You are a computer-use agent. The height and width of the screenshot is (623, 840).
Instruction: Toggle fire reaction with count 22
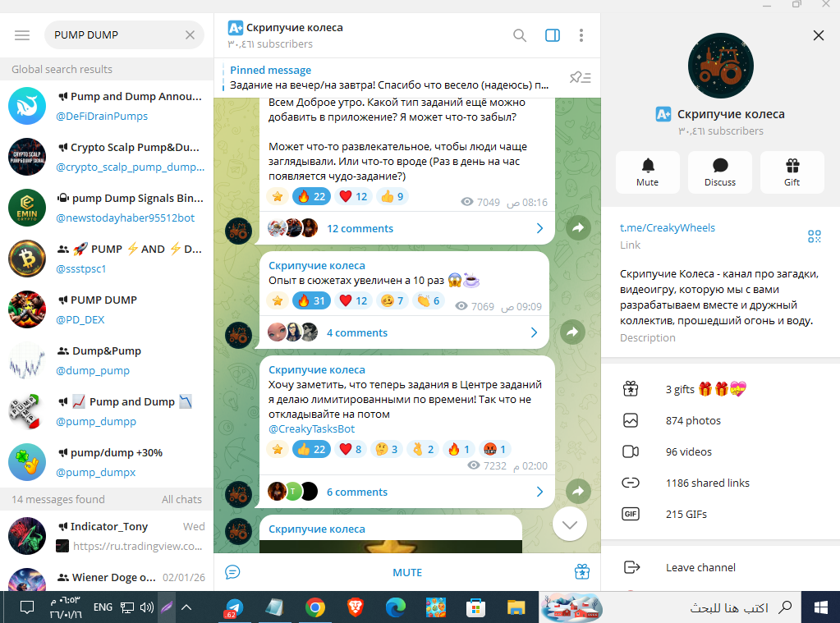tap(311, 197)
